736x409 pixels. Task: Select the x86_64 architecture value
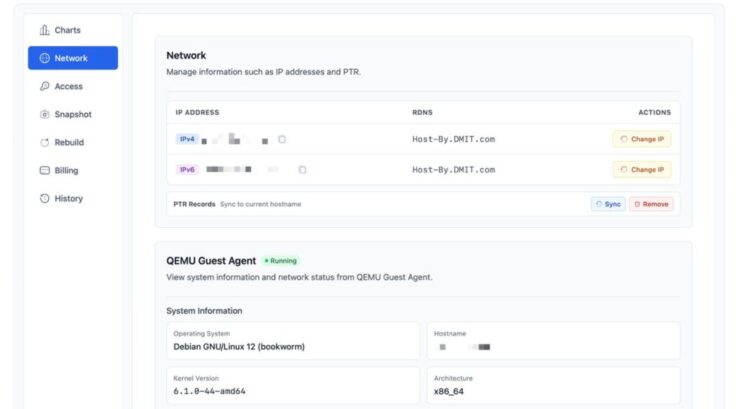(449, 391)
